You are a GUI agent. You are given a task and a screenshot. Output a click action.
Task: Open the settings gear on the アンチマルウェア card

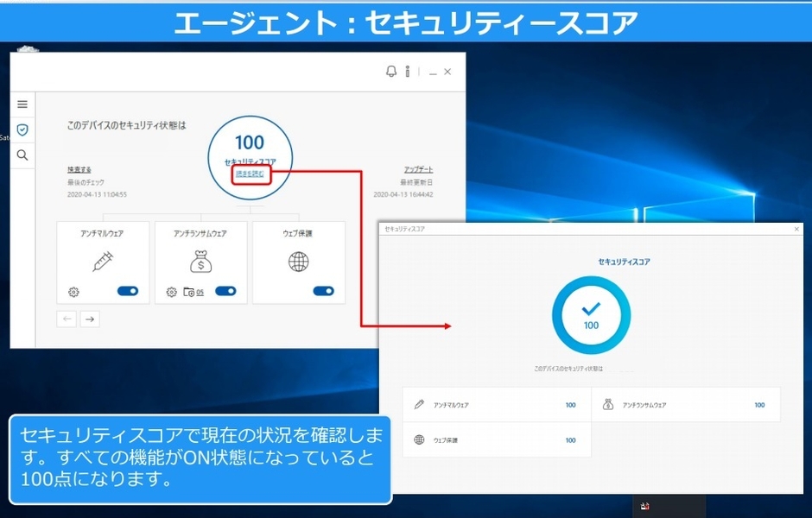pos(73,290)
